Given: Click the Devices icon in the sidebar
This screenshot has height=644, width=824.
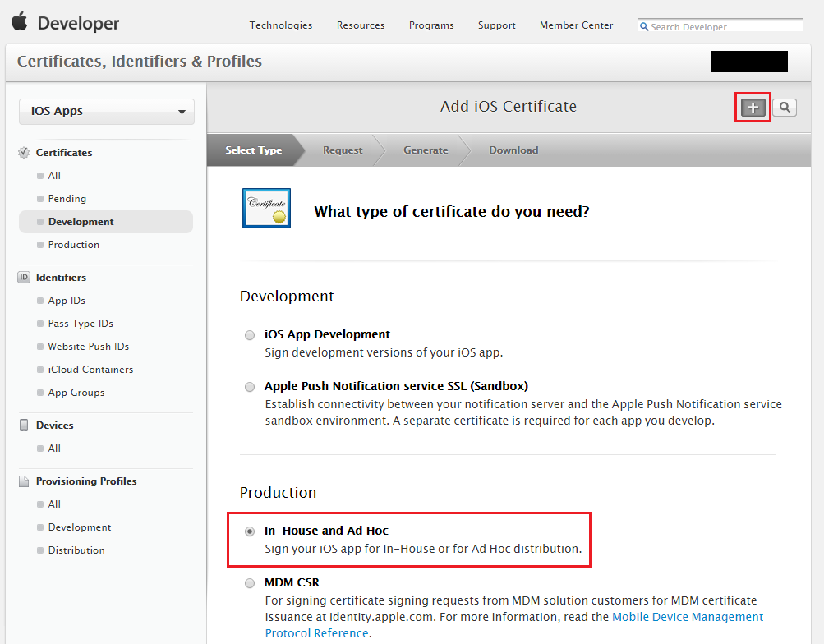Looking at the screenshot, I should (x=24, y=425).
